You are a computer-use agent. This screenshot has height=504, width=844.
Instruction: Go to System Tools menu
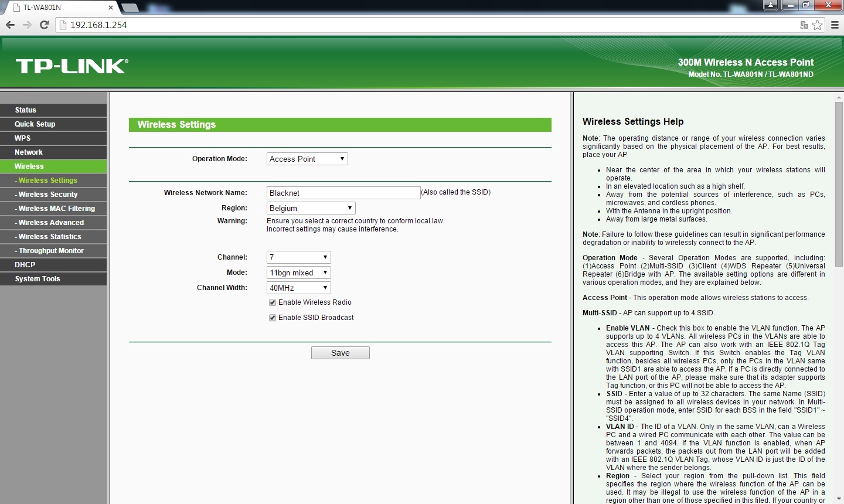(38, 279)
